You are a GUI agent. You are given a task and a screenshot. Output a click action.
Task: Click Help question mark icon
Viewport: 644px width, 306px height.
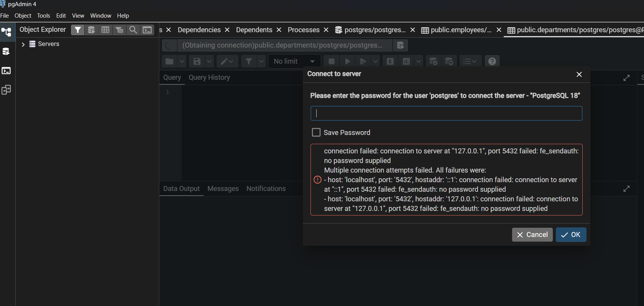pos(492,61)
